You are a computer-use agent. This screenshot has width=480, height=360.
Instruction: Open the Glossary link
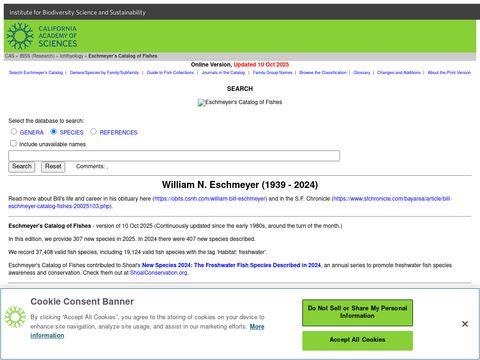pyautogui.click(x=362, y=73)
